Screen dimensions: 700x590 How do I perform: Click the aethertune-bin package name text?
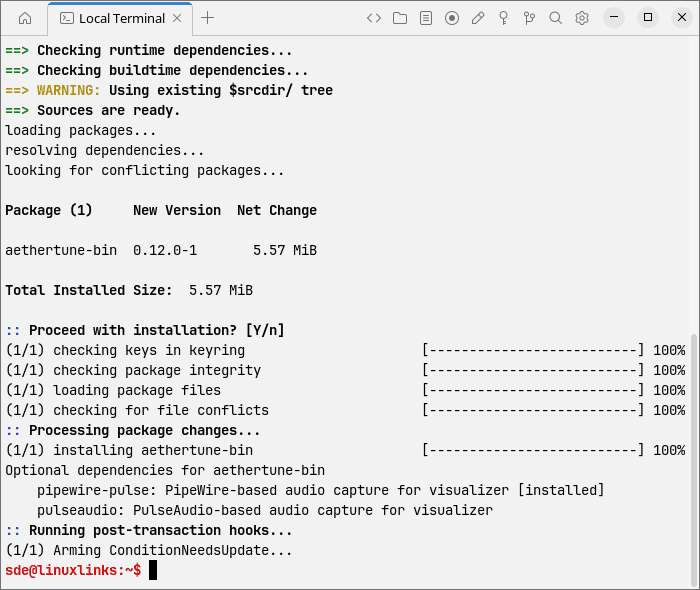click(x=61, y=250)
